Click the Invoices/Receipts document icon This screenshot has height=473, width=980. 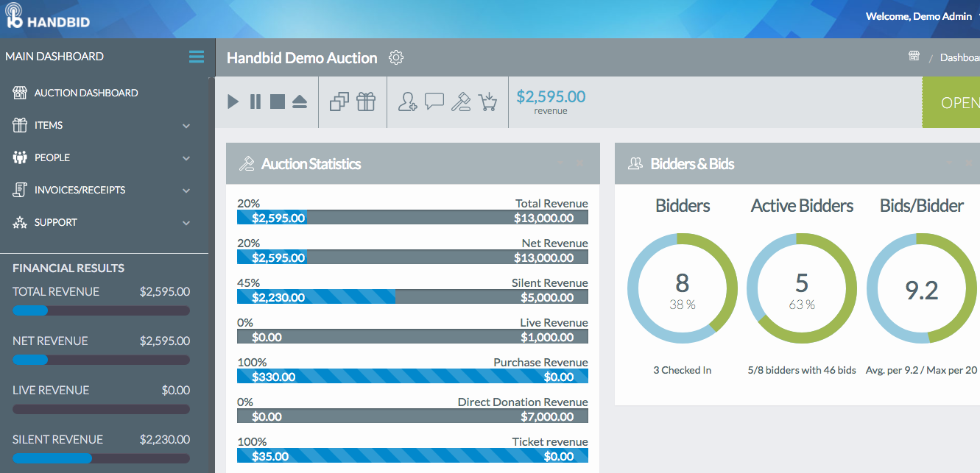(x=20, y=190)
